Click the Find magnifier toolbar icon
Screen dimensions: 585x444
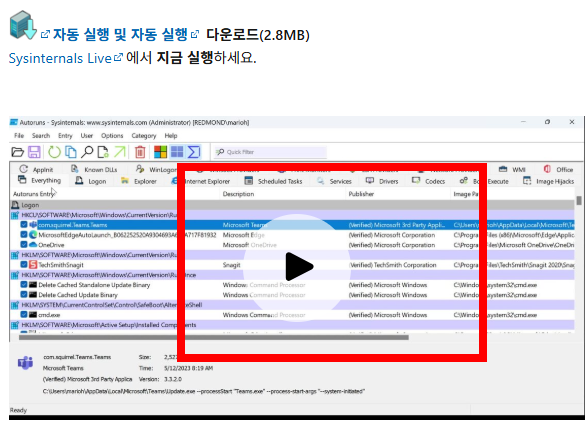pos(87,152)
